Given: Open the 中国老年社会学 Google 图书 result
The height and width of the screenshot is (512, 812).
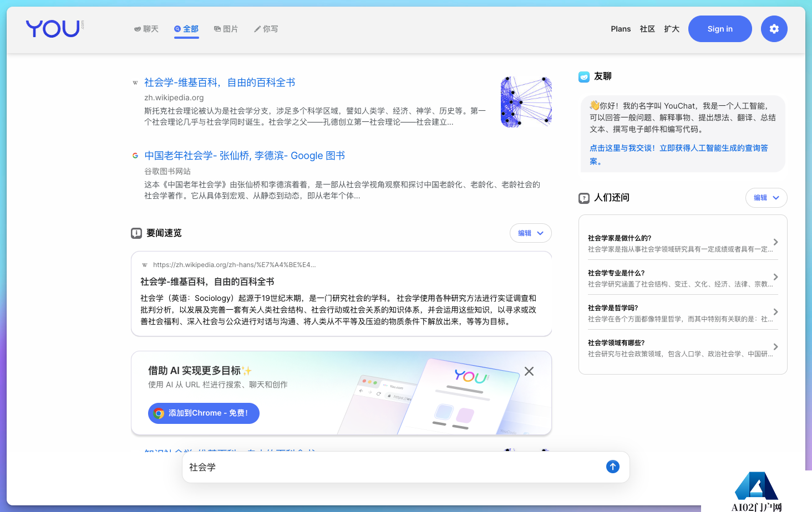Looking at the screenshot, I should [x=245, y=156].
